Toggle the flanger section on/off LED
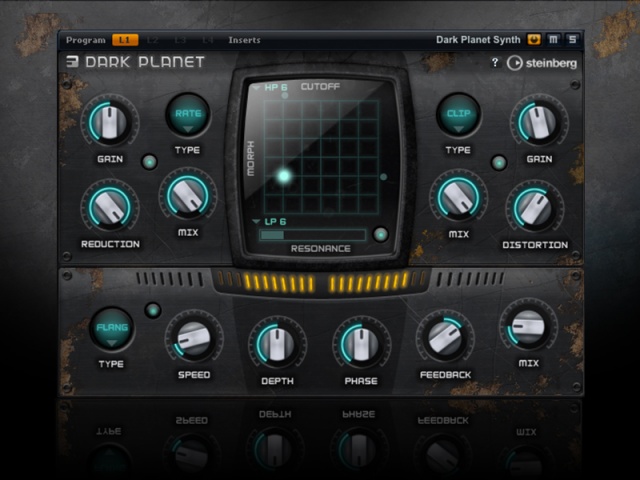This screenshot has height=480, width=640. 153,311
